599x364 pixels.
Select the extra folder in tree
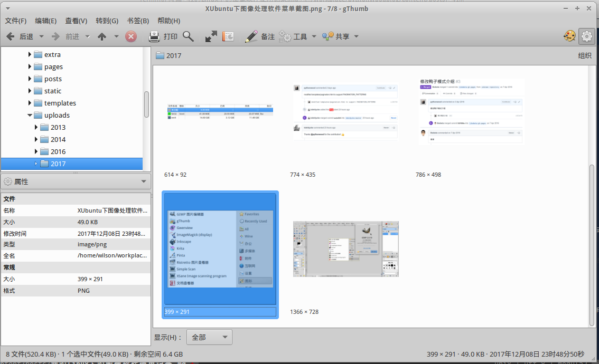coord(52,54)
